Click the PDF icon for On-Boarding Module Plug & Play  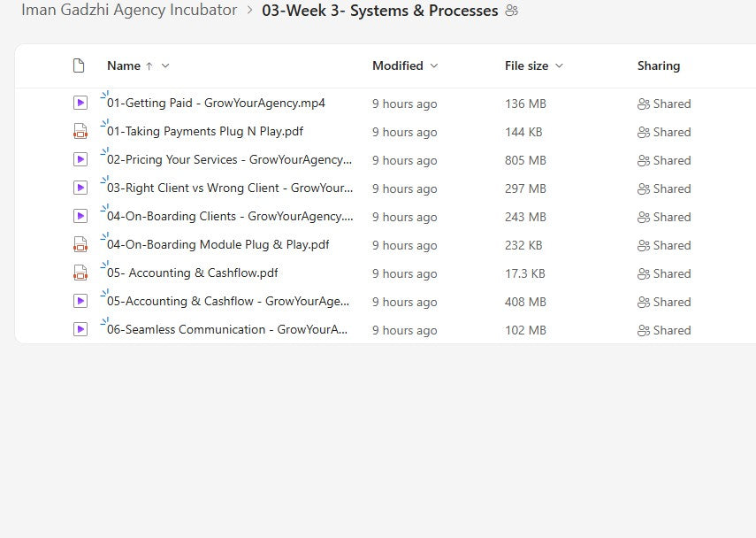click(x=80, y=245)
